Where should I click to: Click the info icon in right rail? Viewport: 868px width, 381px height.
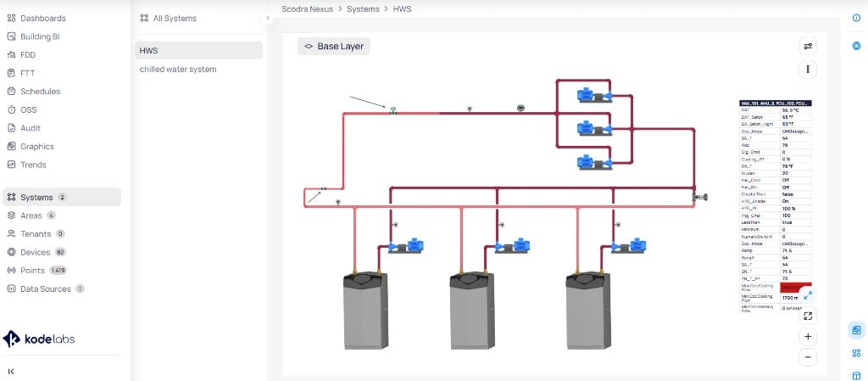(x=856, y=19)
